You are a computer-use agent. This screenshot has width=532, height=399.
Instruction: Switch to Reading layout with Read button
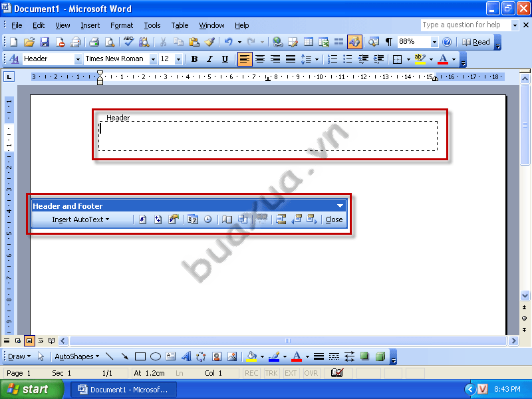point(476,42)
